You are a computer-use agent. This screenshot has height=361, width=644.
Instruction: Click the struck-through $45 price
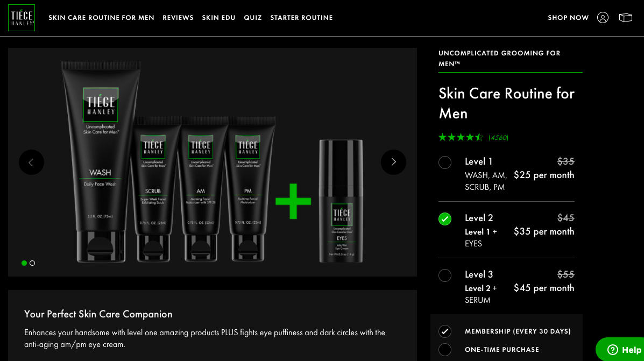[x=565, y=218]
